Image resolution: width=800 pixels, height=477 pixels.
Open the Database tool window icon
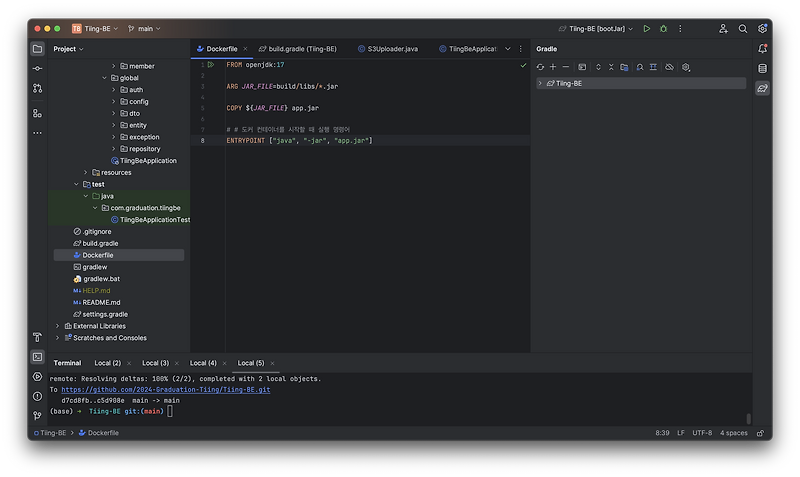[762, 68]
